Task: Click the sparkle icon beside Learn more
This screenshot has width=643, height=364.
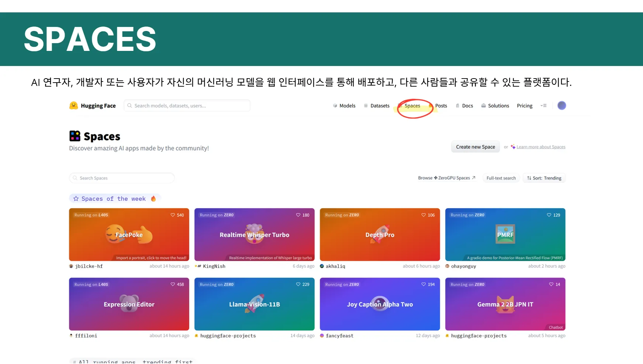Action: pyautogui.click(x=513, y=147)
